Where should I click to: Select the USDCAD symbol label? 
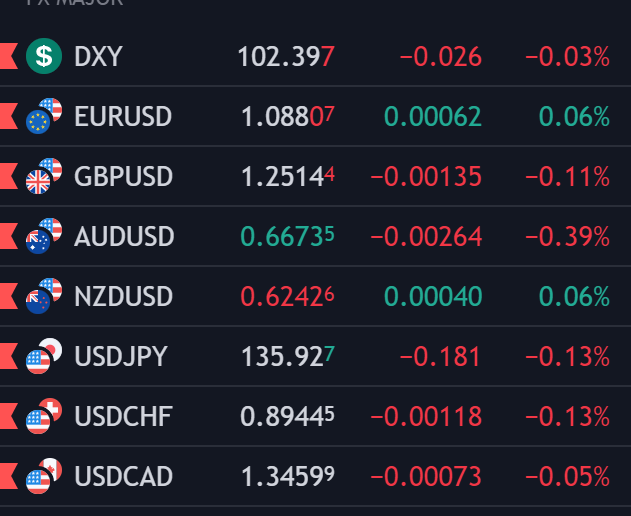(123, 477)
